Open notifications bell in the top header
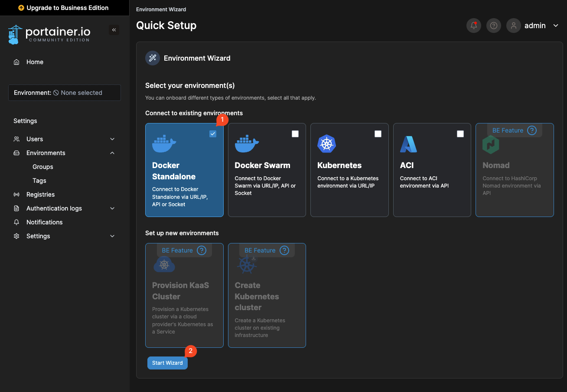Viewport: 567px width, 392px height. pos(473,26)
